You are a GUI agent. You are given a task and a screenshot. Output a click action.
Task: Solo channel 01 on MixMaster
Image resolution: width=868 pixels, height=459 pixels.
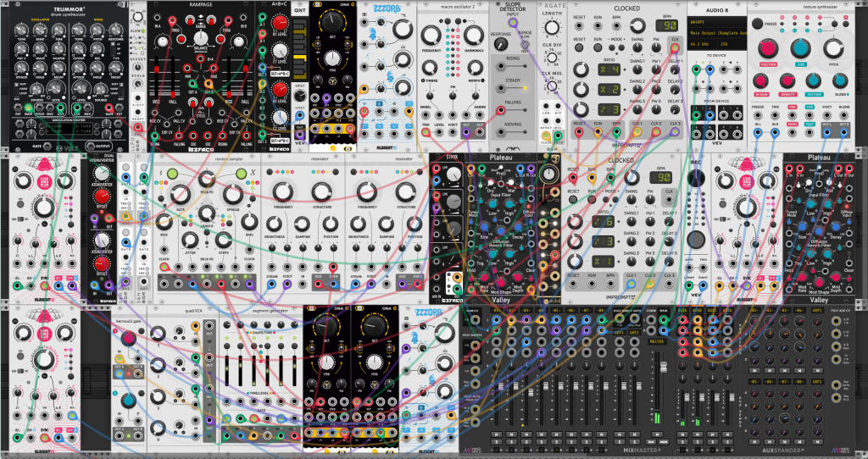[x=496, y=442]
